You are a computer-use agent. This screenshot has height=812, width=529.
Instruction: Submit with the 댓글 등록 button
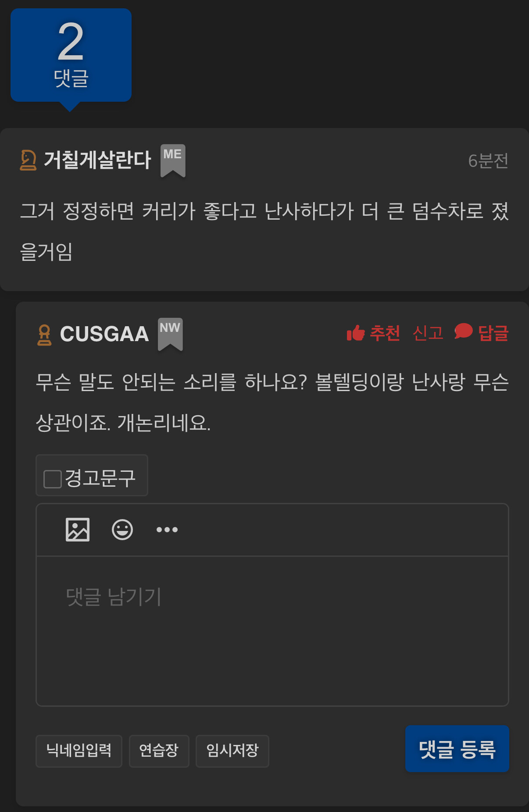point(457,749)
